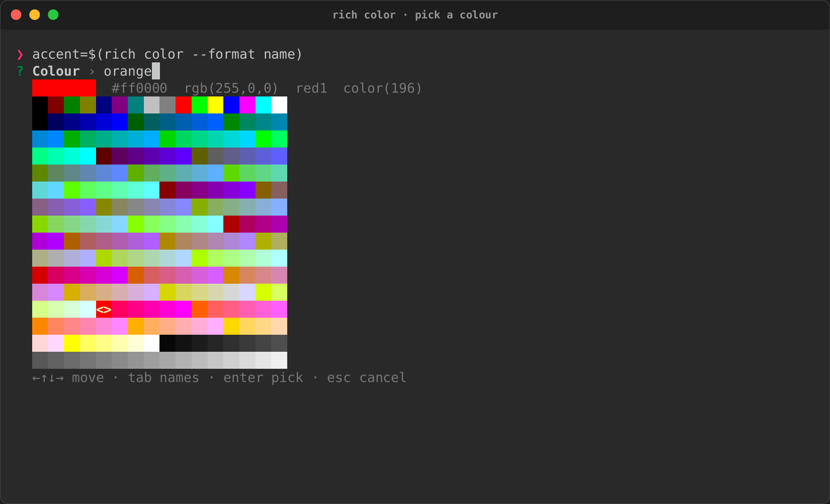Viewport: 830px width, 504px height.
Task: Pick the maroon swatch in the top palette row
Action: coord(56,105)
